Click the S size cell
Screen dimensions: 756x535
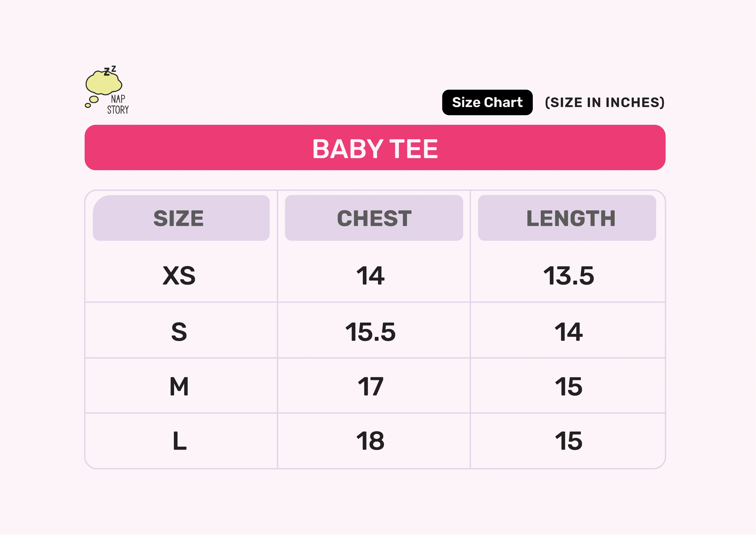(x=179, y=332)
